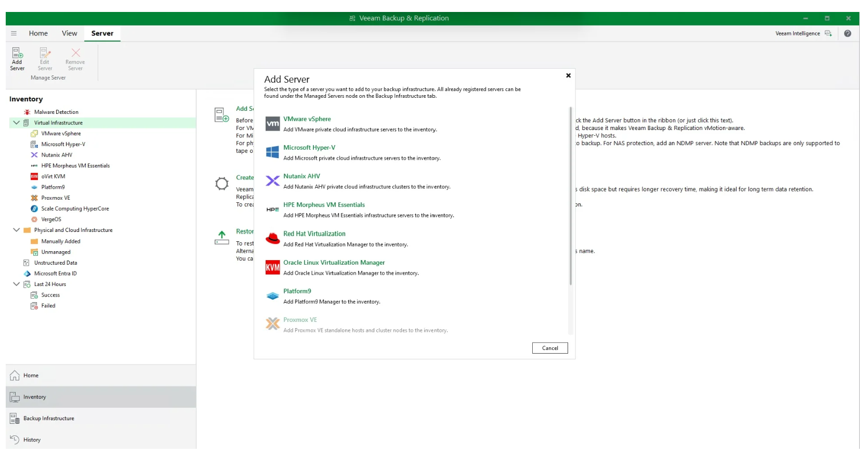Select the Server ribbon tab

click(x=102, y=33)
